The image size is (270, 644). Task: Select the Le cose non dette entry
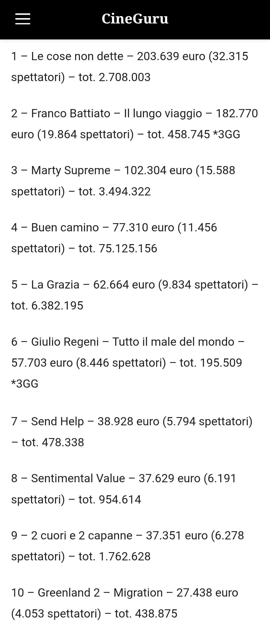tap(77, 56)
